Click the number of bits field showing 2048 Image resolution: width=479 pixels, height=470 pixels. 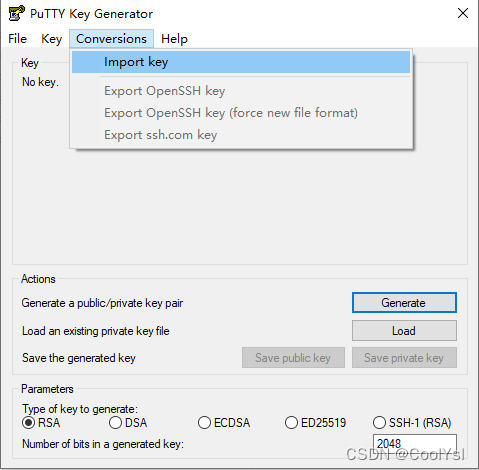[x=415, y=443]
